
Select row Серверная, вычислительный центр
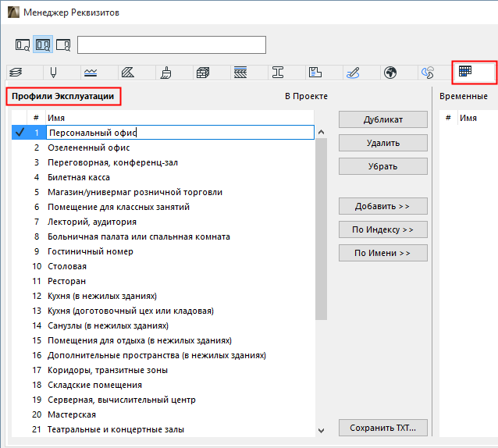pyautogui.click(x=162, y=400)
